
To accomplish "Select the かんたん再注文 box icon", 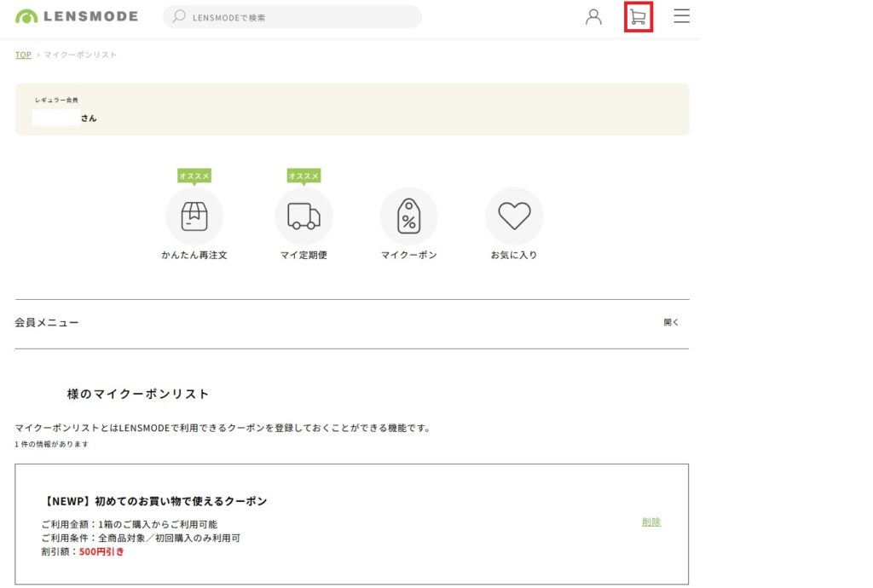I will click(194, 216).
